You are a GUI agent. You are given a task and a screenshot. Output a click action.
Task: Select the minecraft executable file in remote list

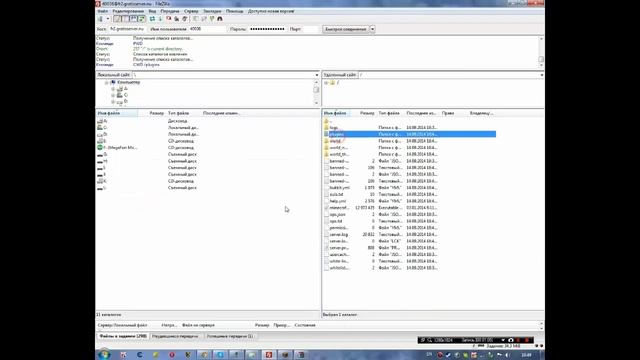click(409, 208)
